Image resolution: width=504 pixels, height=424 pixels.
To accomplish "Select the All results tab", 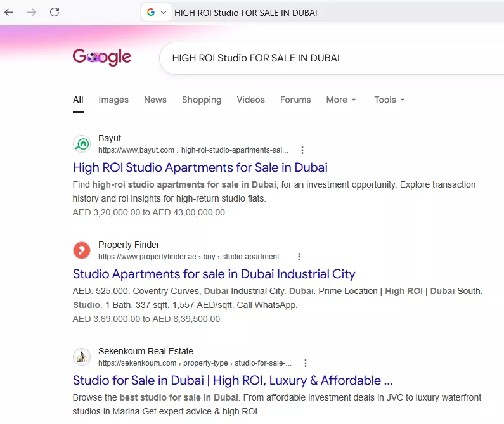I will pos(78,100).
